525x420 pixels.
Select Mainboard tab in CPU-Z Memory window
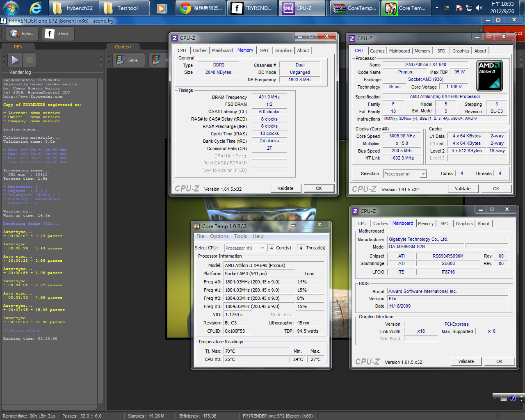click(x=222, y=50)
